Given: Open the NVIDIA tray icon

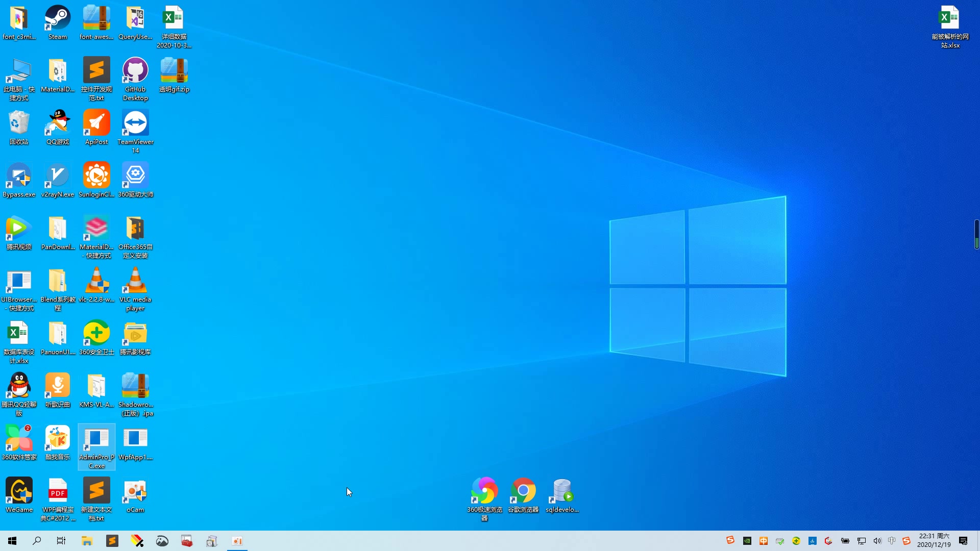Looking at the screenshot, I should click(747, 541).
